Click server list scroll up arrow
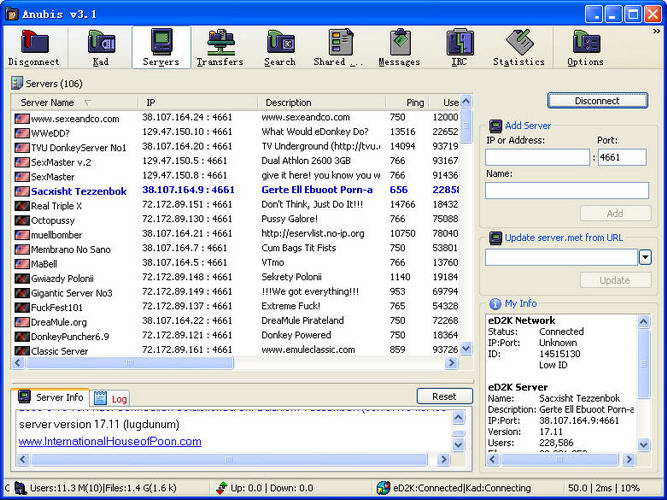This screenshot has height=500, width=667. tap(466, 102)
